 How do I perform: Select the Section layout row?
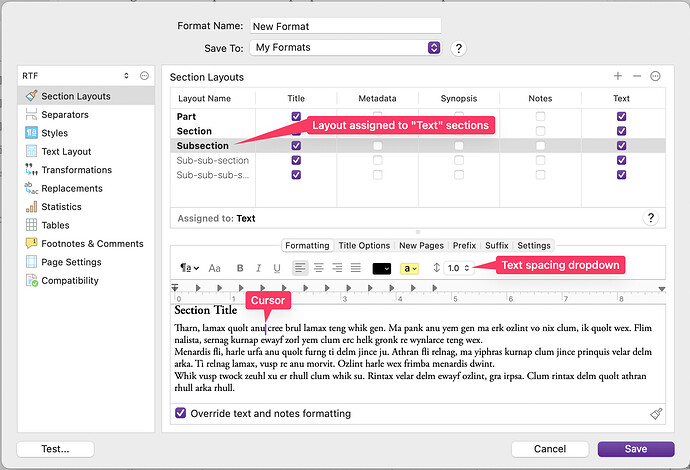(418, 131)
